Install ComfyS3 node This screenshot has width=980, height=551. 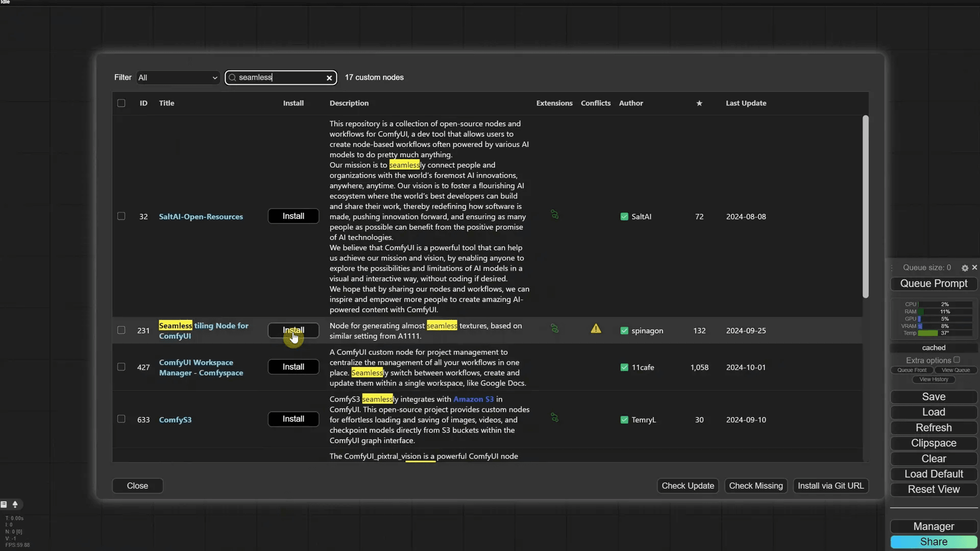(x=293, y=419)
